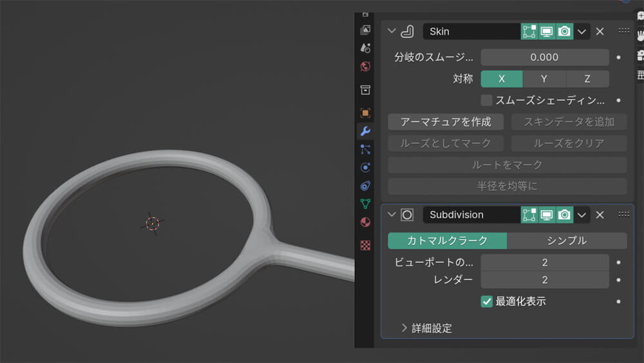Toggle 対称 Z axis symmetry
The image size is (644, 363).
click(587, 79)
